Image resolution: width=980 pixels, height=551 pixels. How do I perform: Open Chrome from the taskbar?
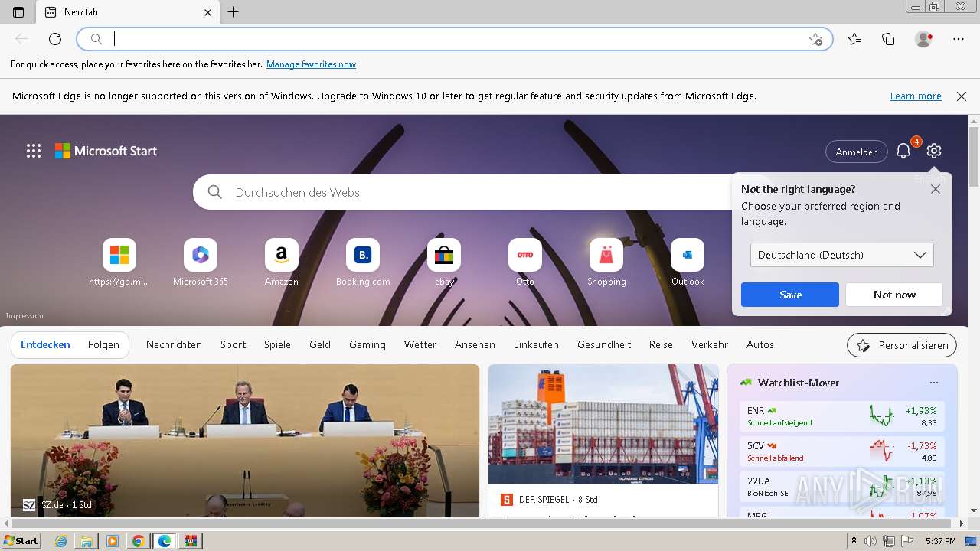pyautogui.click(x=139, y=541)
